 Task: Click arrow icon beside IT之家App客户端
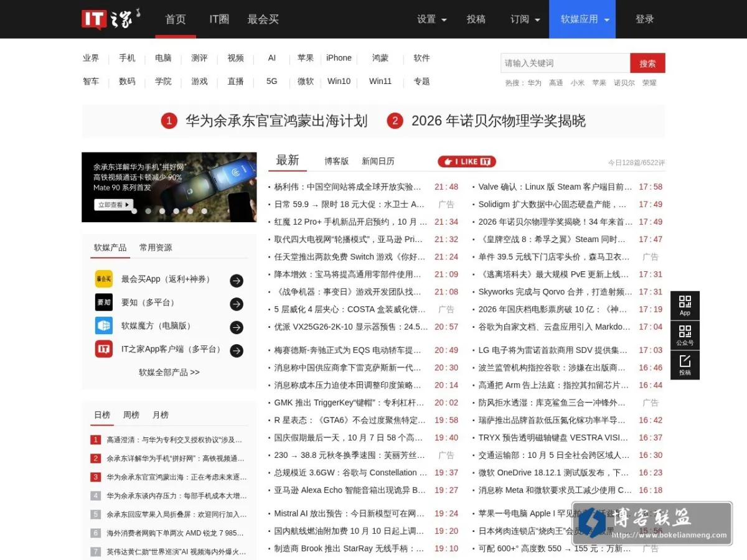pyautogui.click(x=237, y=350)
